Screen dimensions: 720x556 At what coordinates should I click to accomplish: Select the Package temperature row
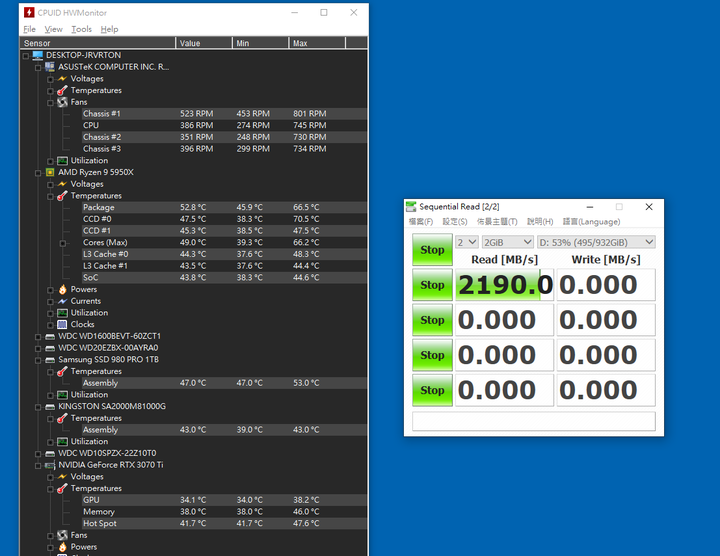(x=224, y=208)
